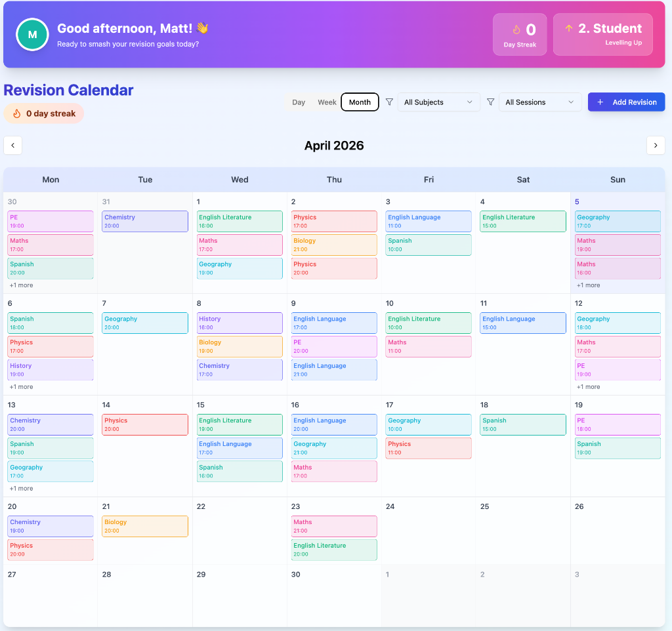Screen dimensions: 672x631
Task: Expand +1 more on Monday 13
Action: point(22,489)
